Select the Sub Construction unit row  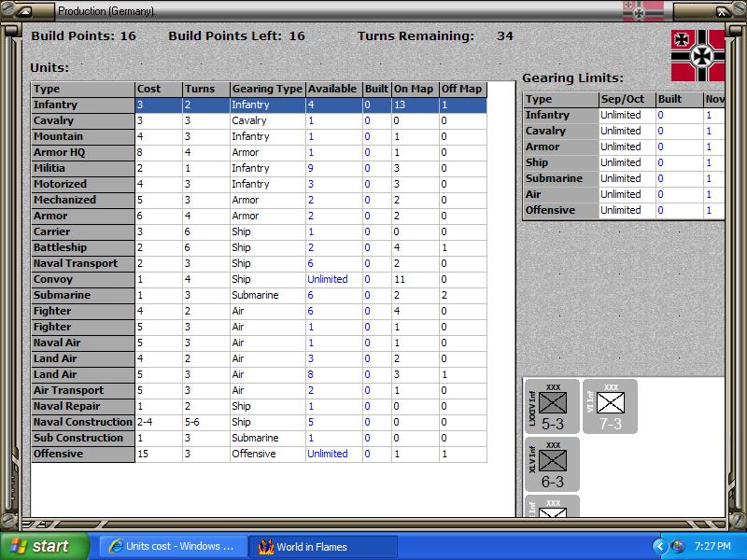(x=260, y=438)
